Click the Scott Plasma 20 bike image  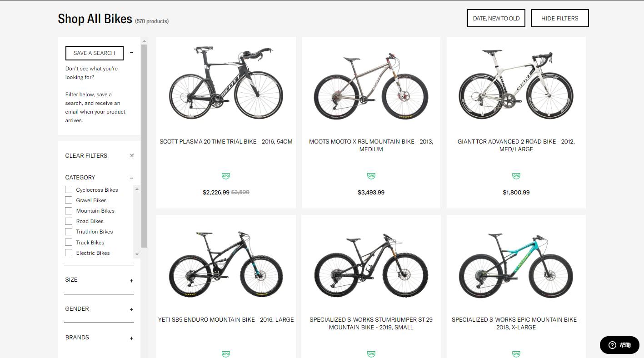[226, 83]
